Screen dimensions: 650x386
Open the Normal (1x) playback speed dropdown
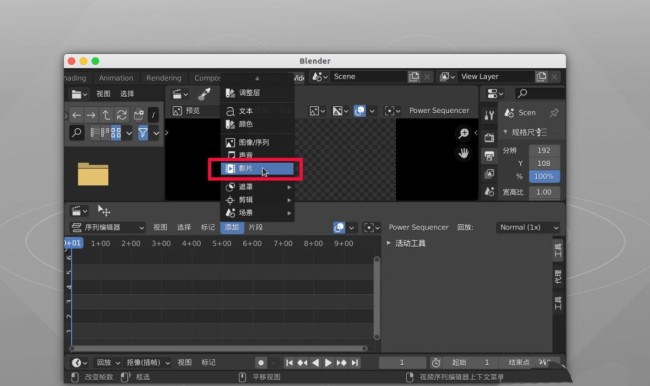point(529,227)
